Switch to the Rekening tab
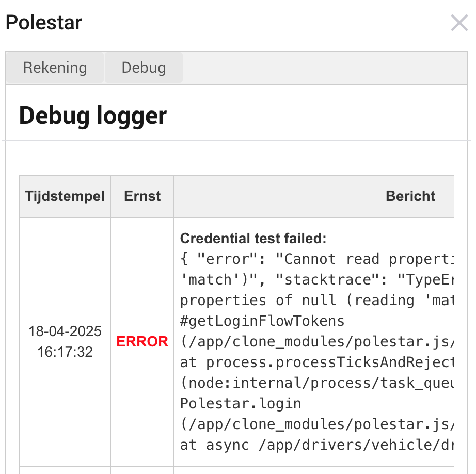 [x=55, y=68]
